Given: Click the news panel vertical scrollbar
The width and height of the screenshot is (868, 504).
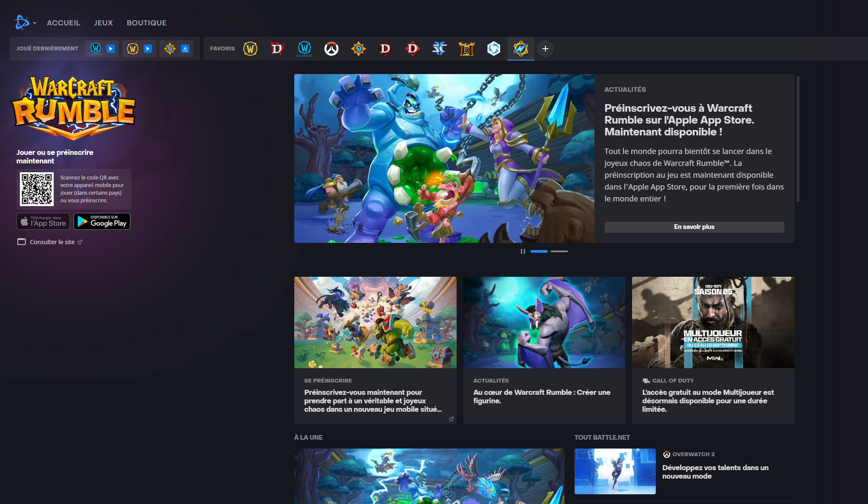Looking at the screenshot, I should pyautogui.click(x=798, y=140).
